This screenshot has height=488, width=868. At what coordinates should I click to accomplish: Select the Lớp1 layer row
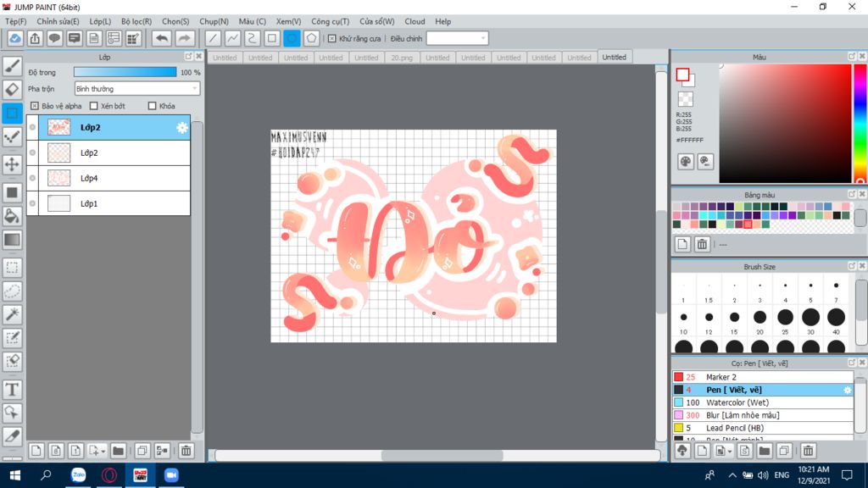pyautogui.click(x=108, y=203)
